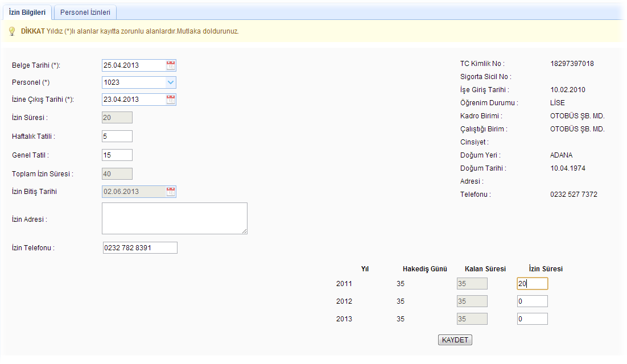Focus the Genel Tatil input field

pos(117,155)
